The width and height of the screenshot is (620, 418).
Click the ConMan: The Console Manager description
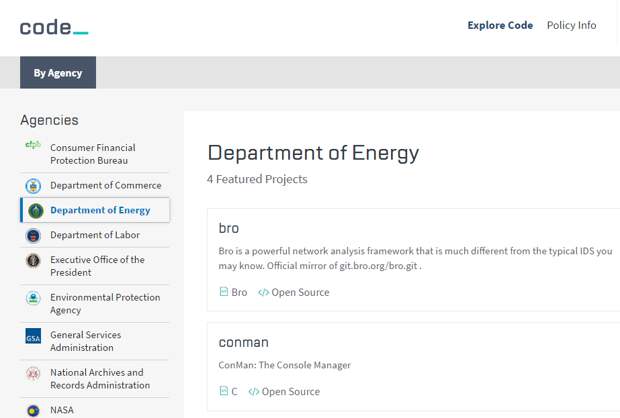(284, 365)
